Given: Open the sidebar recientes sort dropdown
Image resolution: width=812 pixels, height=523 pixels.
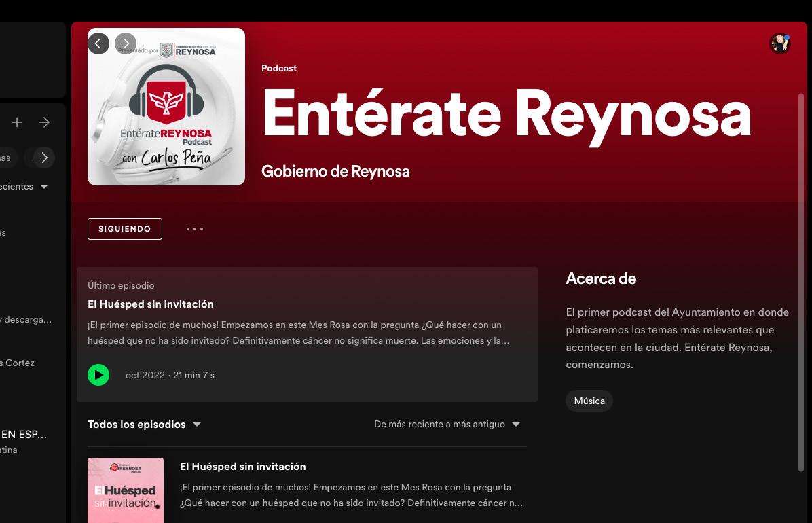Looking at the screenshot, I should coord(24,186).
